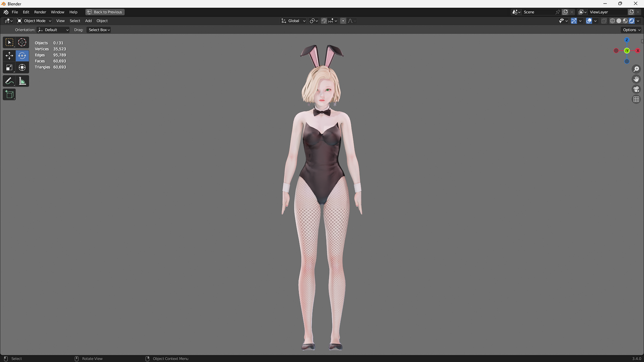Click the blue Z axis gizmo ball
Image resolution: width=644 pixels, height=362 pixels.
click(x=627, y=40)
